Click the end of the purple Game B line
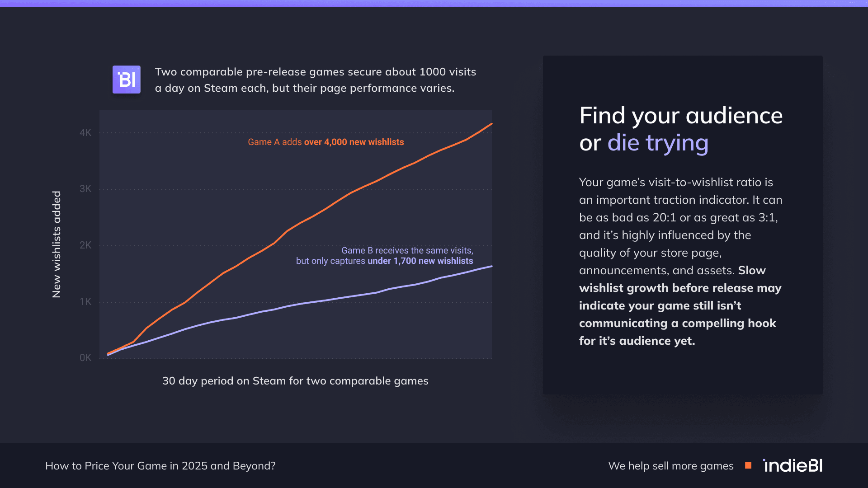 pyautogui.click(x=491, y=267)
